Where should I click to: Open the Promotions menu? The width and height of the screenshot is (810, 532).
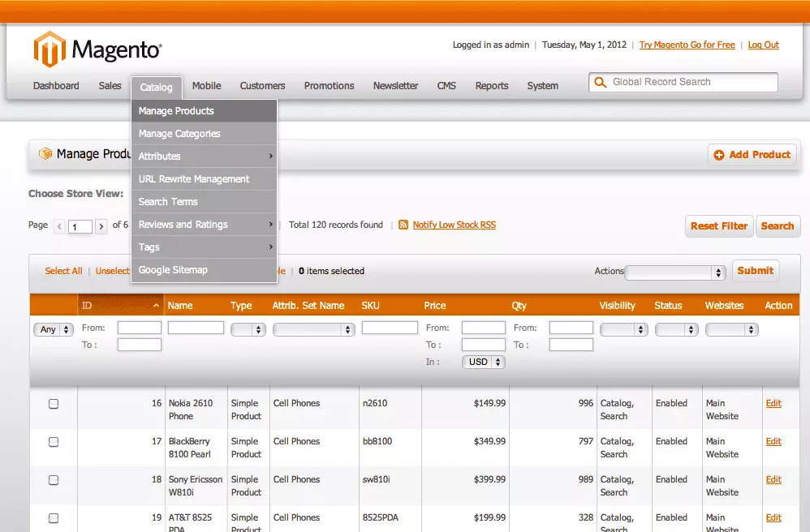329,86
